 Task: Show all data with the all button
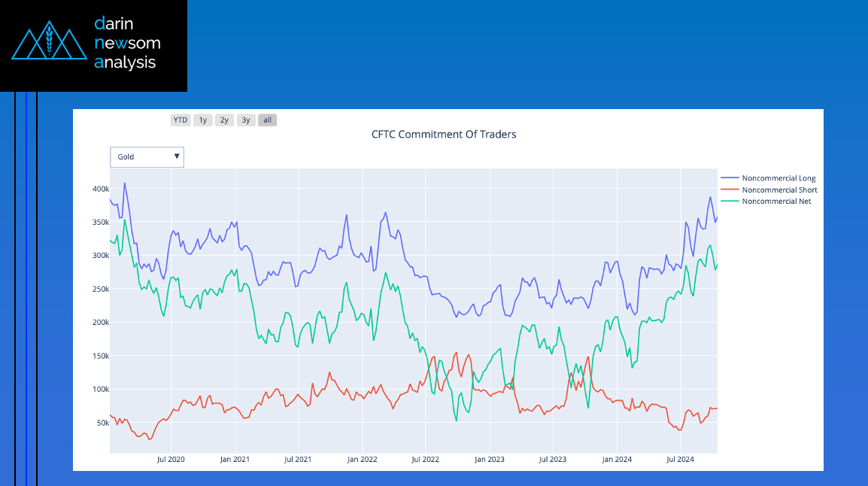(x=267, y=120)
